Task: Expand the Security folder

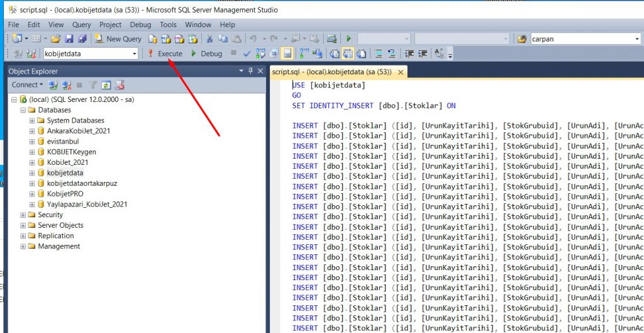Action: click(x=23, y=215)
